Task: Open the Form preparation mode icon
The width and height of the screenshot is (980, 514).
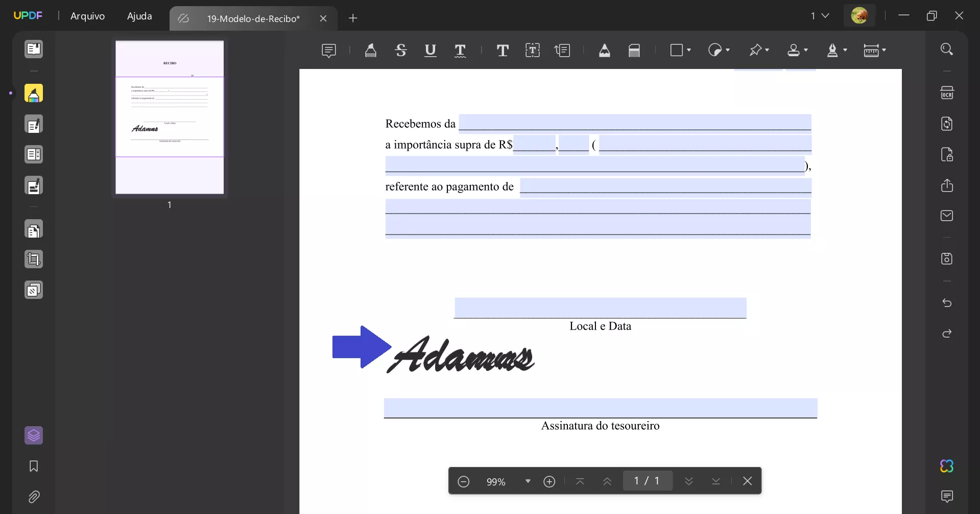Action: [34, 154]
